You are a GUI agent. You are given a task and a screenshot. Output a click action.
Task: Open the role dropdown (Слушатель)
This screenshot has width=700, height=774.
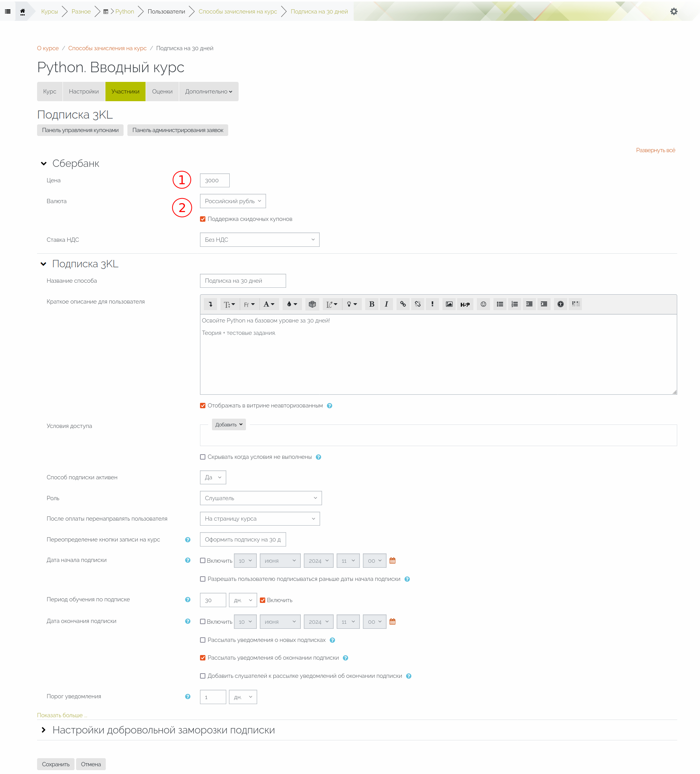261,498
